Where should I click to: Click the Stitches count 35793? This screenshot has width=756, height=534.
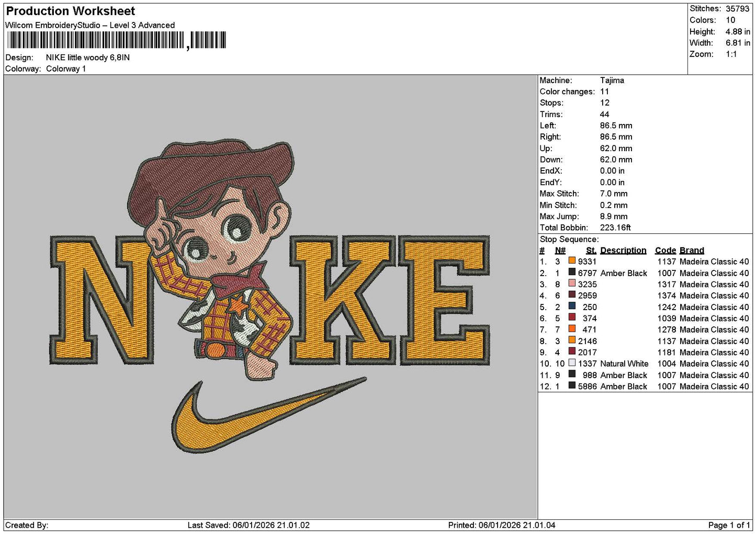click(x=738, y=9)
